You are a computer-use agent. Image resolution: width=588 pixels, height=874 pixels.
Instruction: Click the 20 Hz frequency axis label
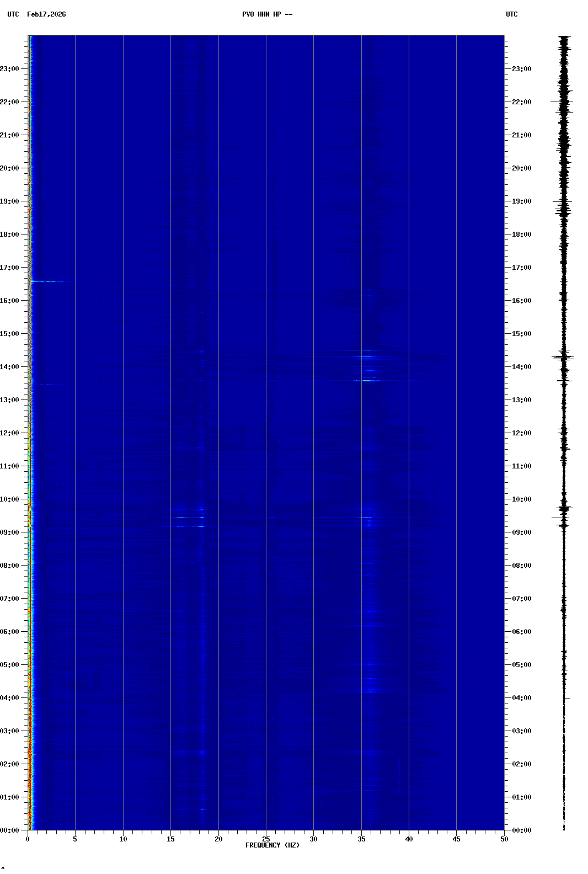218,839
